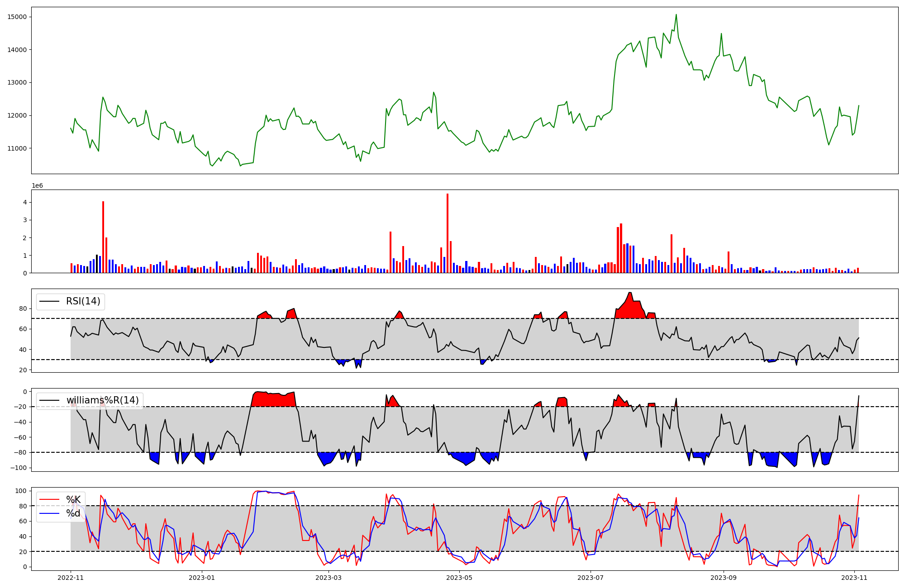Click the 2023-05 date tick label
Image resolution: width=905 pixels, height=588 pixels.
point(459,578)
